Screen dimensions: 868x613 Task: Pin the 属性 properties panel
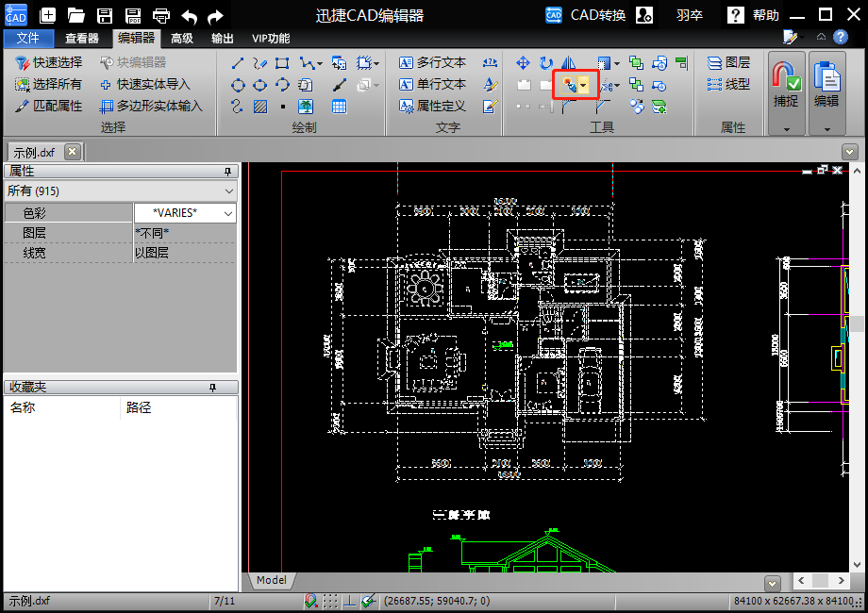coord(226,172)
